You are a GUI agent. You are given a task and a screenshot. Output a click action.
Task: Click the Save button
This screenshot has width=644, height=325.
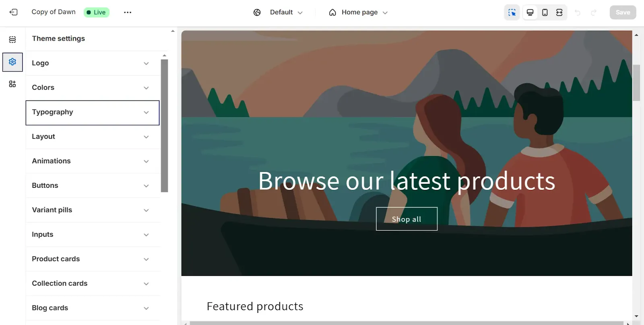tap(623, 12)
